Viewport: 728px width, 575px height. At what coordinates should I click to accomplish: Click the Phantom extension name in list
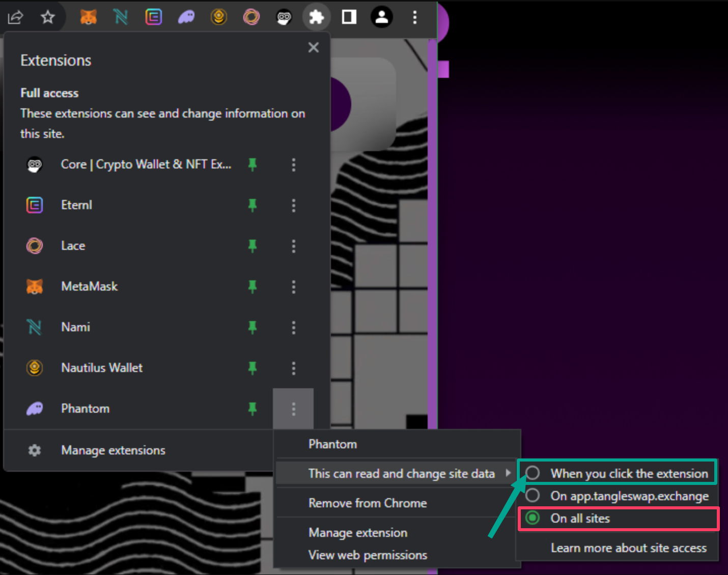85,409
